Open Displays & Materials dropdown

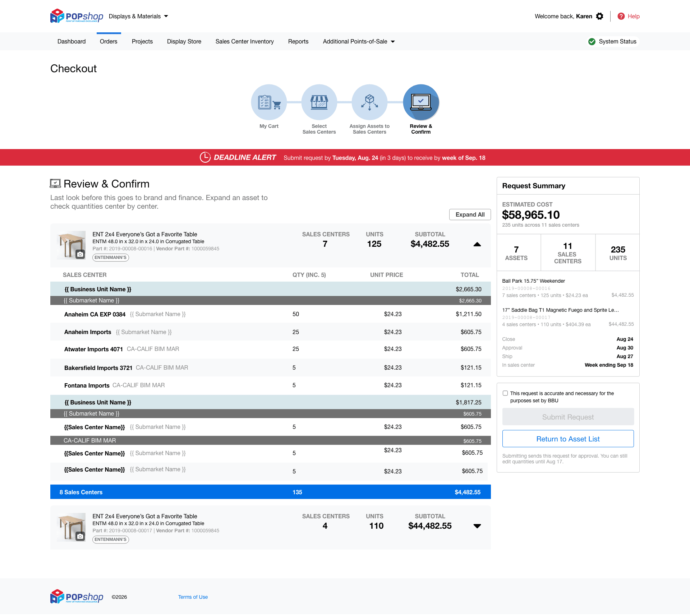tap(138, 16)
